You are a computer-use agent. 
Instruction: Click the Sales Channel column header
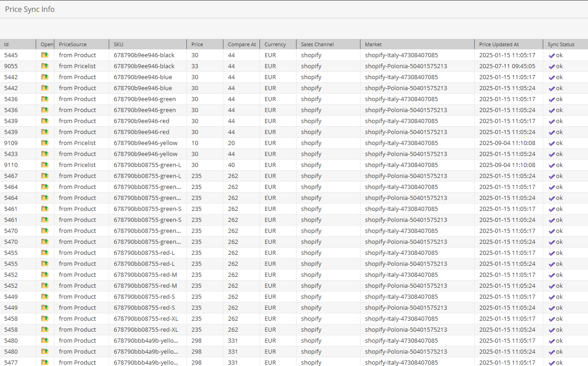(x=328, y=44)
